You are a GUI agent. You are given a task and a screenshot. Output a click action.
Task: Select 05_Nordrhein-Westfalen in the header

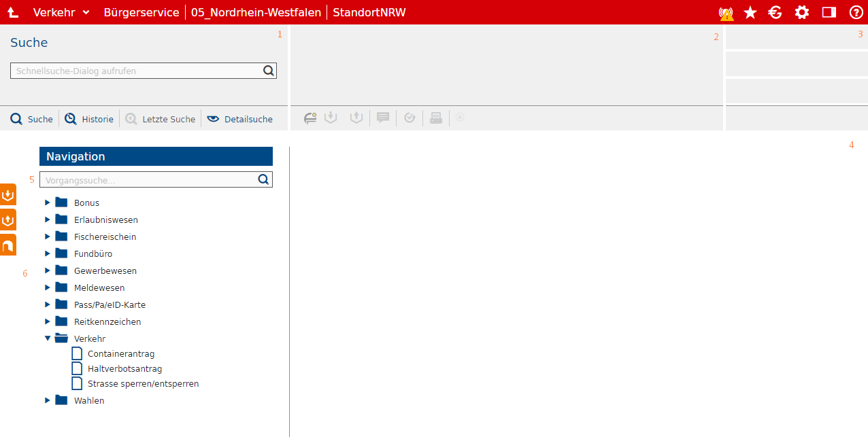click(256, 12)
